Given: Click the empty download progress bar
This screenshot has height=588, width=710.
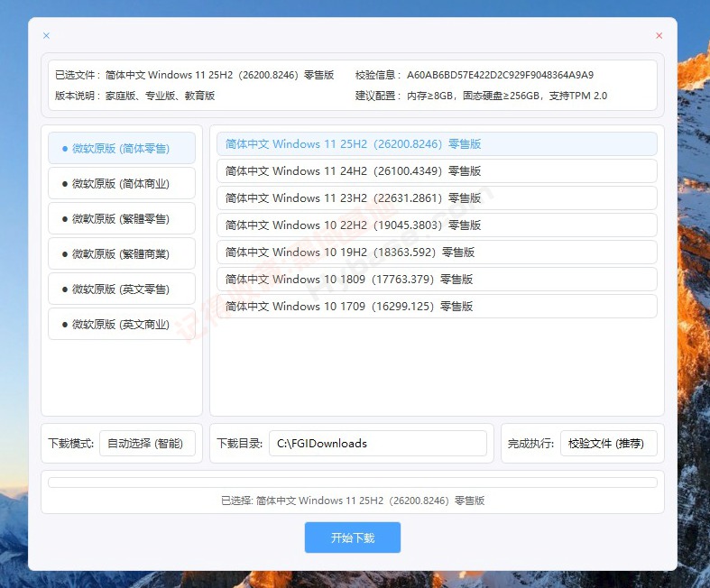Looking at the screenshot, I should (352, 482).
